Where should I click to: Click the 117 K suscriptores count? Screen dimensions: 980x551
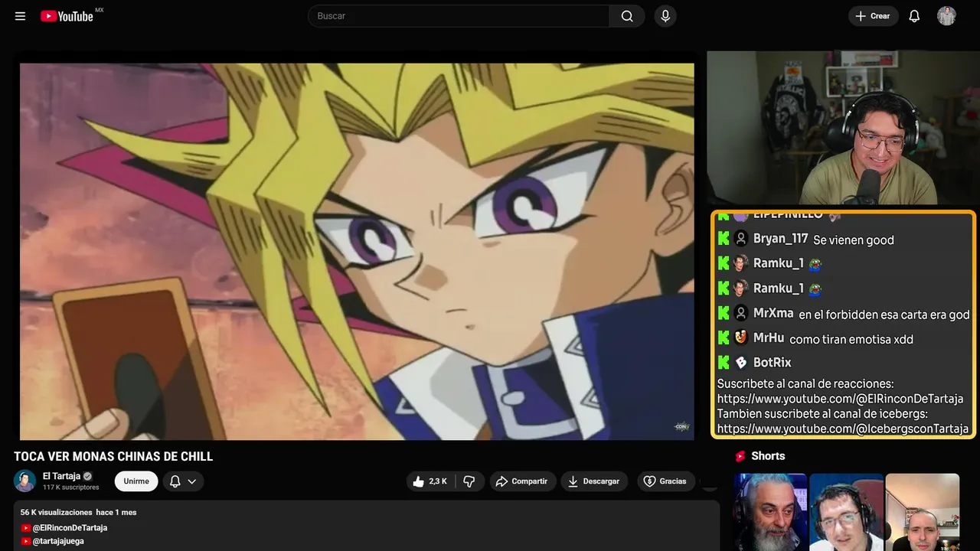pyautogui.click(x=71, y=487)
